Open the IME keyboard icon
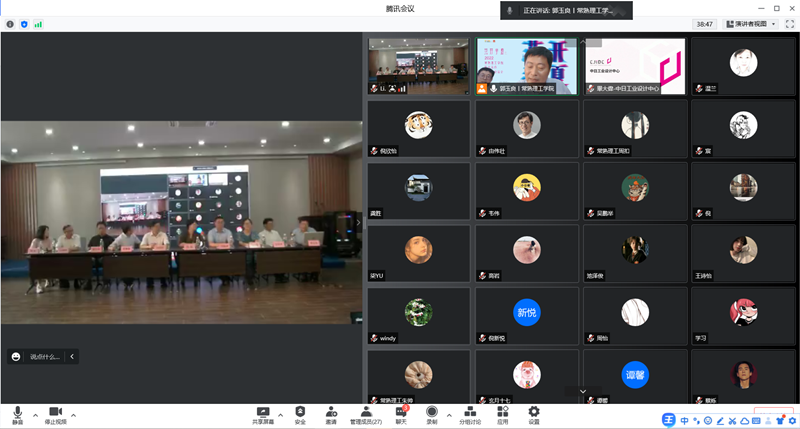800x429 pixels. click(756, 421)
